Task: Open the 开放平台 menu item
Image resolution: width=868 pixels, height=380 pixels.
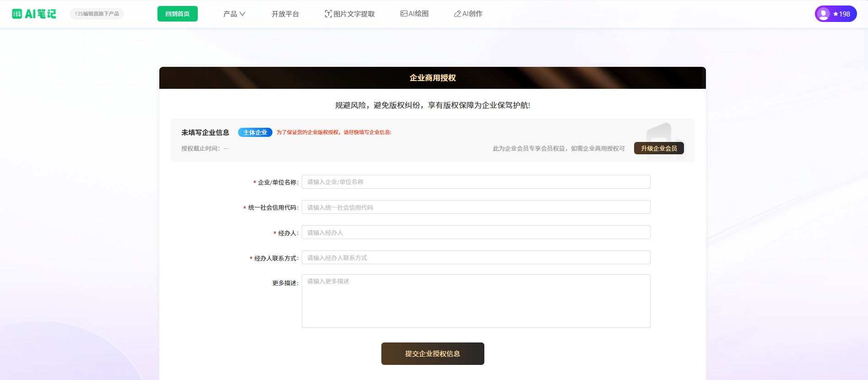Action: tap(285, 14)
